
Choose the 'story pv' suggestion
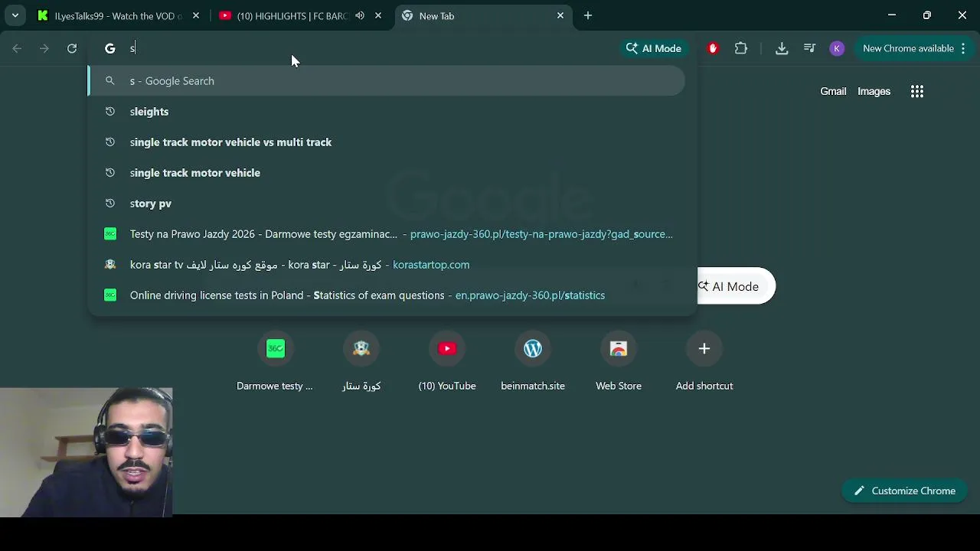pyautogui.click(x=387, y=204)
